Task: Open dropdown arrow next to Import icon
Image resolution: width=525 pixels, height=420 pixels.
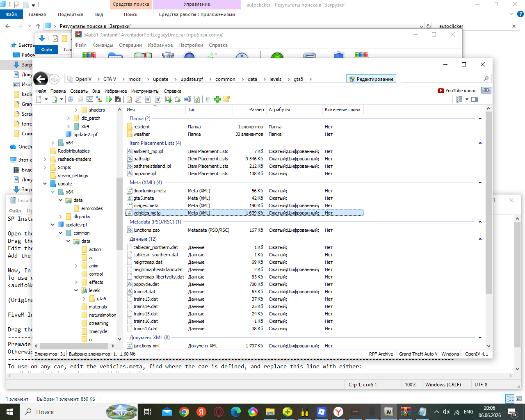Action: 62,99
